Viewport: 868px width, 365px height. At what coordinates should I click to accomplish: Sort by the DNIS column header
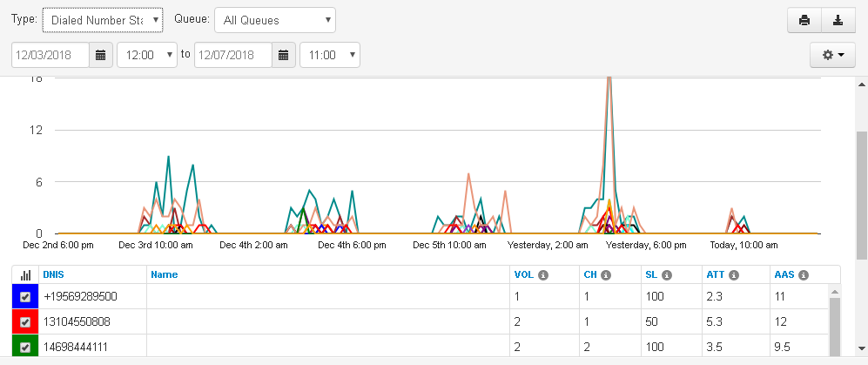54,274
